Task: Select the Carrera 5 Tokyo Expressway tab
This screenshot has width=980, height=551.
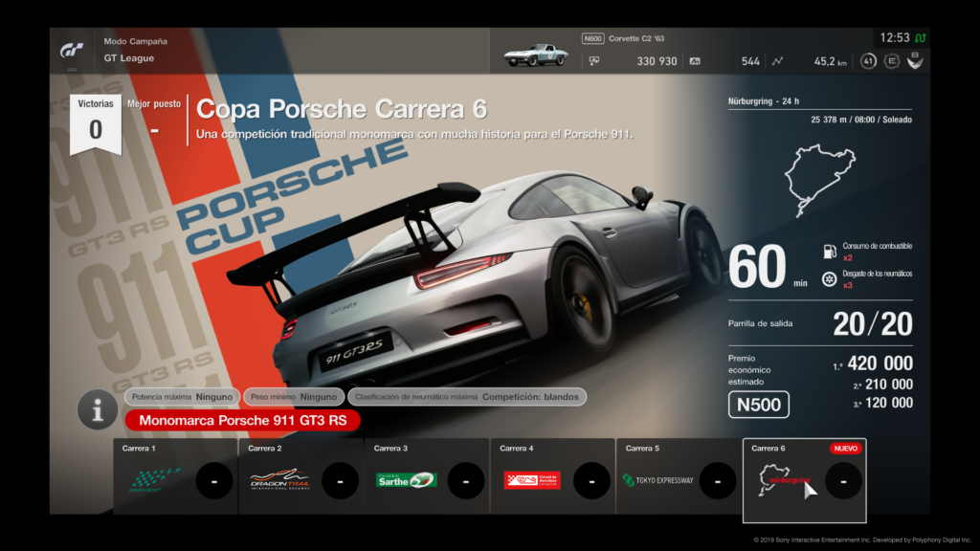Action: click(x=679, y=476)
